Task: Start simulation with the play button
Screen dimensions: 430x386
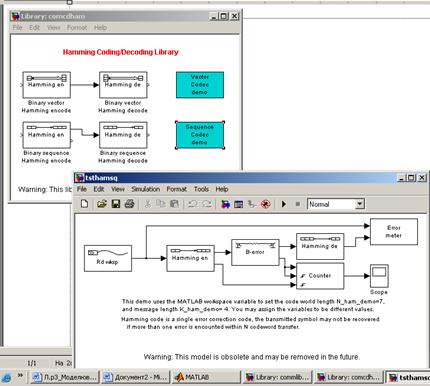Action: (284, 204)
